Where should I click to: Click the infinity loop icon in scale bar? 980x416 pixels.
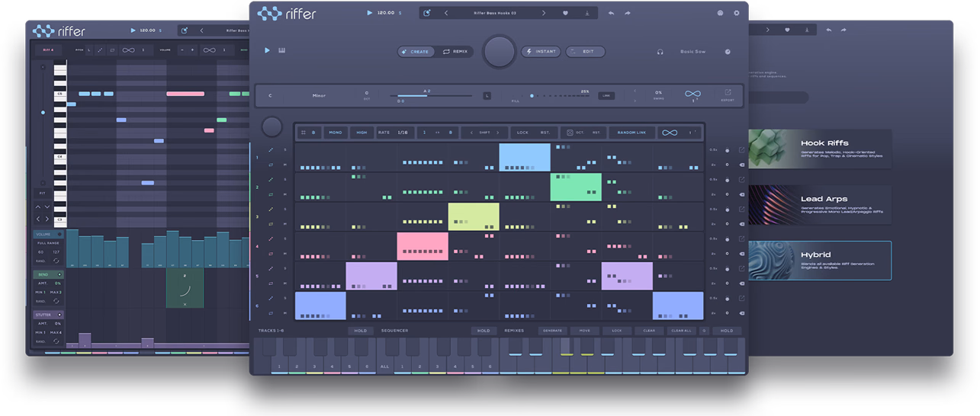pos(692,94)
